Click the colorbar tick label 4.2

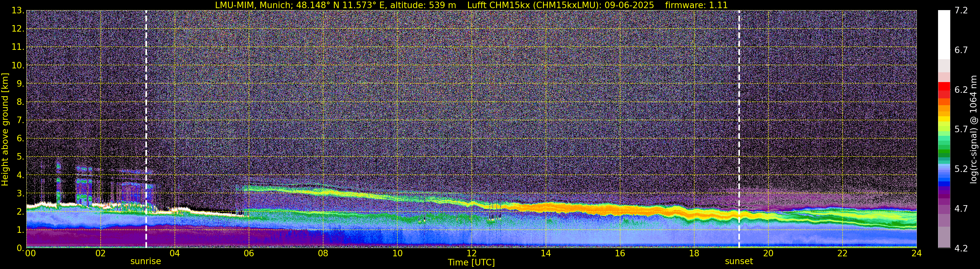coord(961,248)
